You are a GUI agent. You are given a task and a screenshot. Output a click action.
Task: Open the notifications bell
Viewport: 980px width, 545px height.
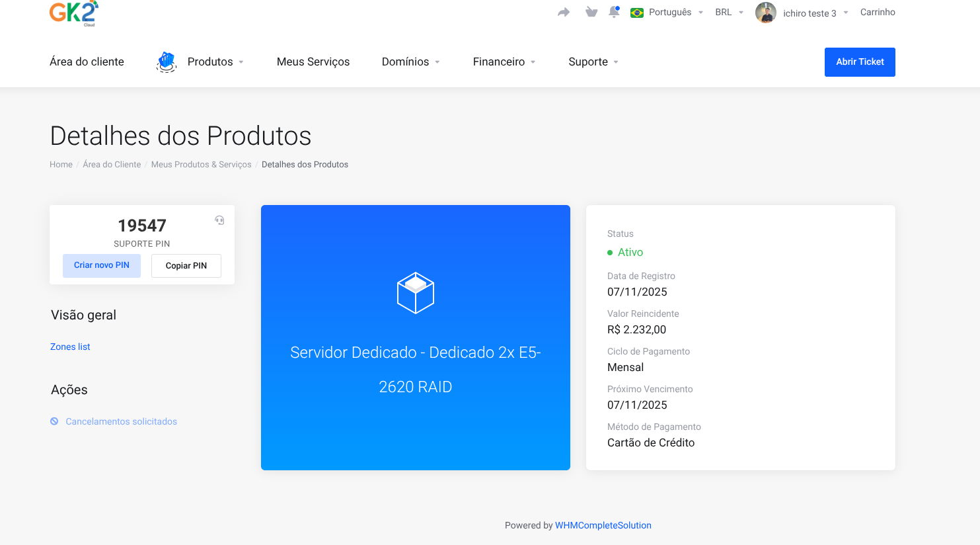click(x=614, y=13)
